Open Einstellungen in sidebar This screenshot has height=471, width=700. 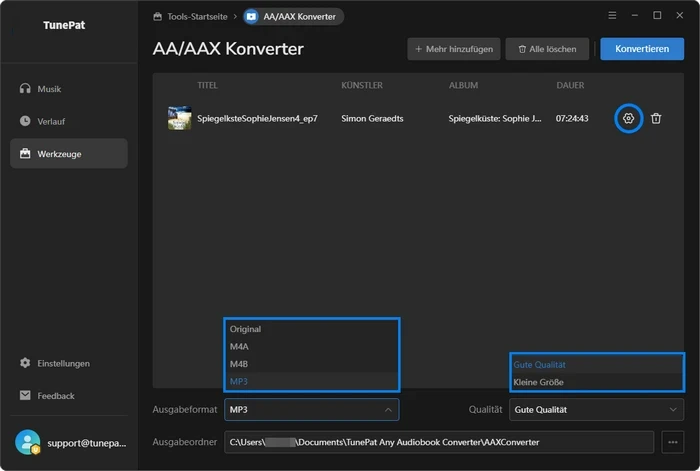click(x=69, y=363)
